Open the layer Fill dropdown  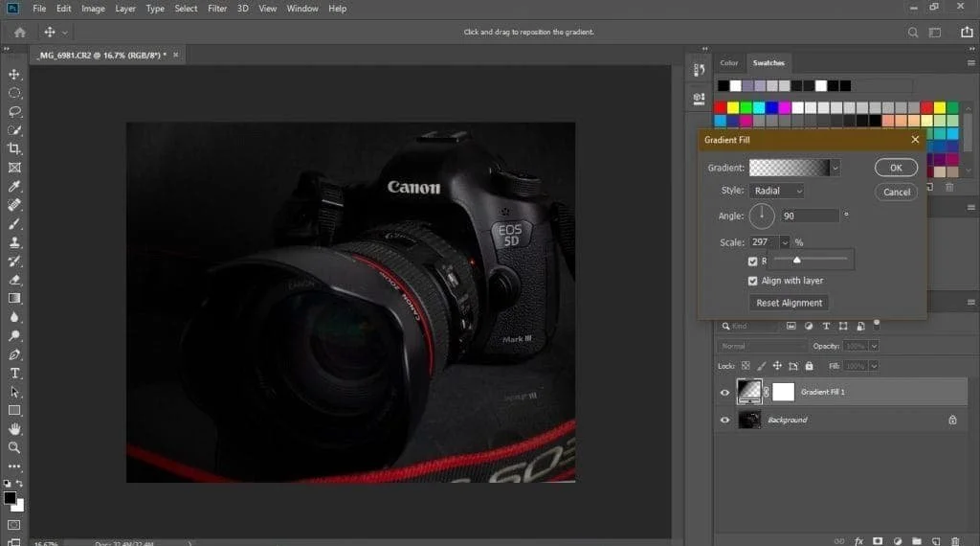pyautogui.click(x=874, y=366)
